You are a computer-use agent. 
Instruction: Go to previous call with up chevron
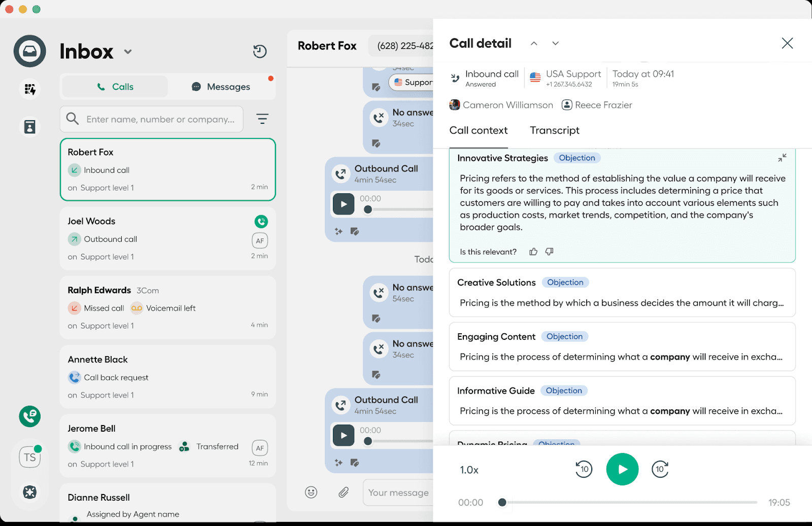point(534,44)
